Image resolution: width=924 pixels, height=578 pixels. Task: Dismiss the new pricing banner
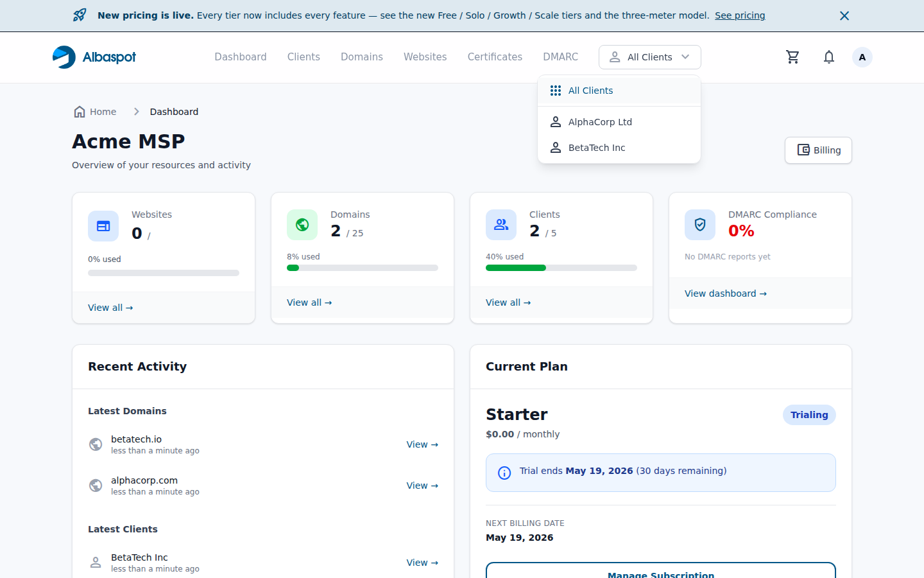pos(844,15)
